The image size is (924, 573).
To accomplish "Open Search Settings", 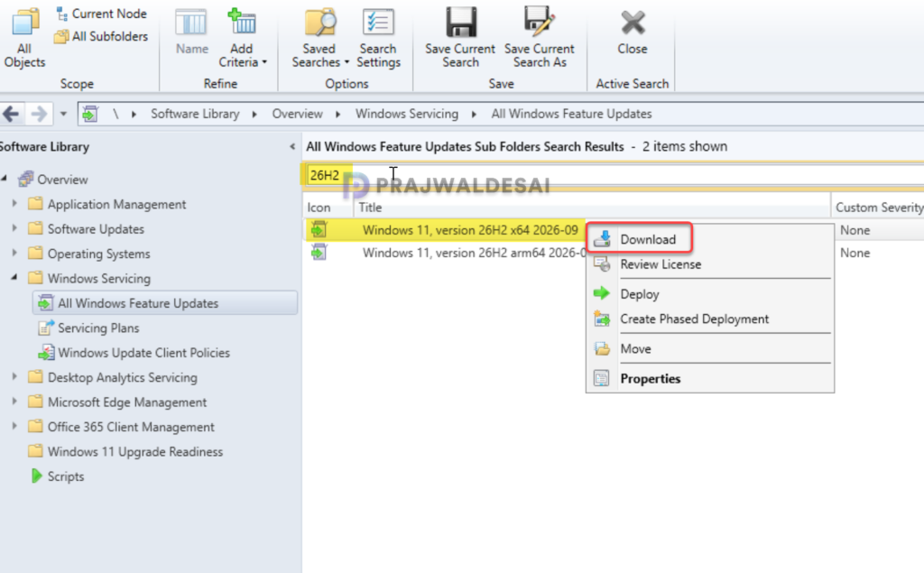I will tap(378, 38).
